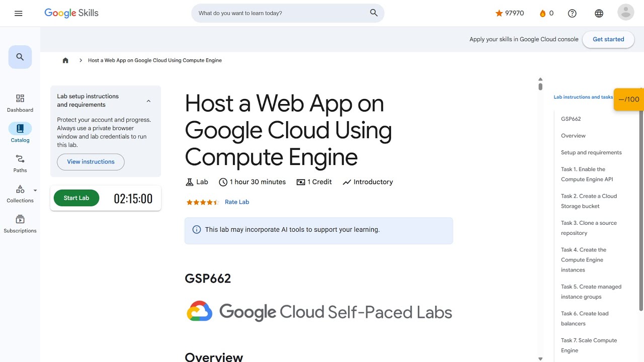Click the star points icon showing 97970

(499, 14)
